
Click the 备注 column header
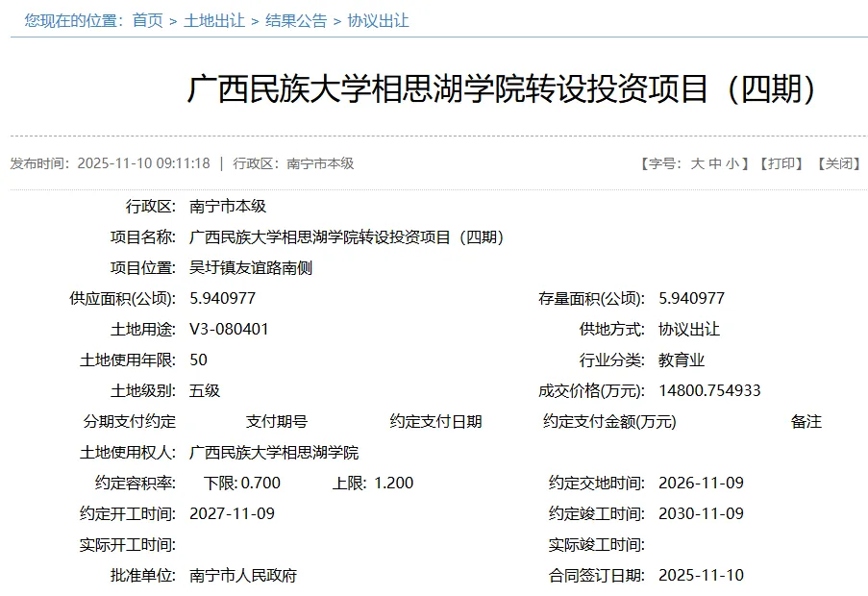[x=806, y=422]
